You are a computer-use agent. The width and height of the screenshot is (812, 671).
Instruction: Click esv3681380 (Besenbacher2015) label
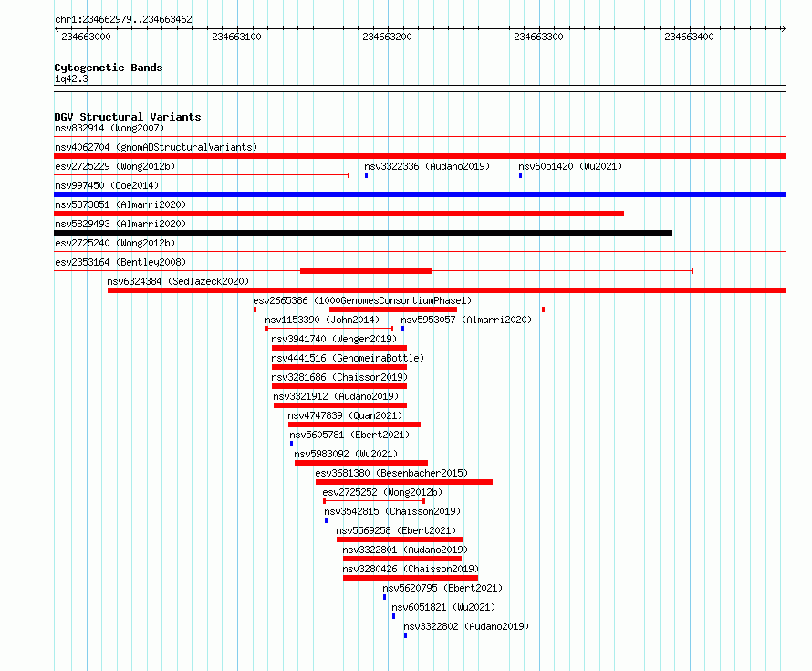tap(391, 473)
